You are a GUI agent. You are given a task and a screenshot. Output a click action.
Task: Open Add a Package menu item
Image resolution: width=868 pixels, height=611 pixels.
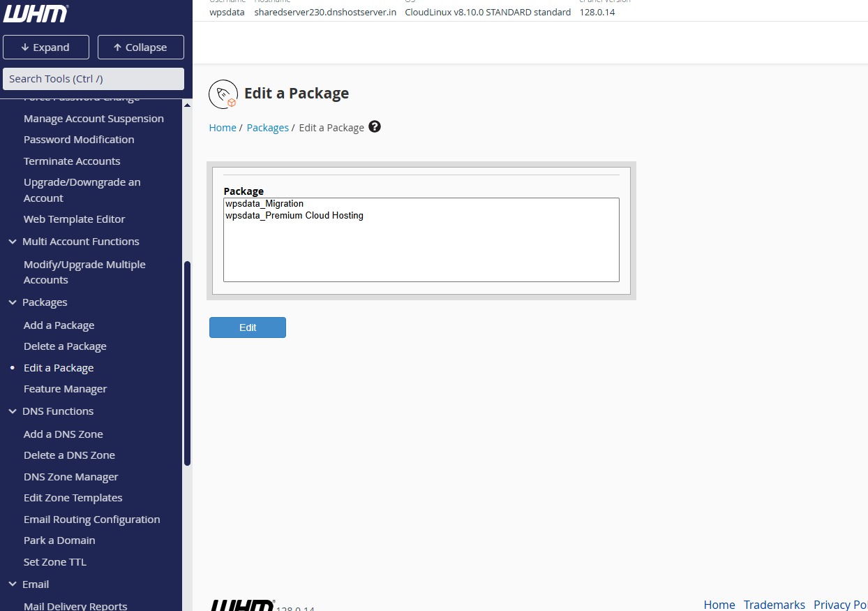(59, 325)
